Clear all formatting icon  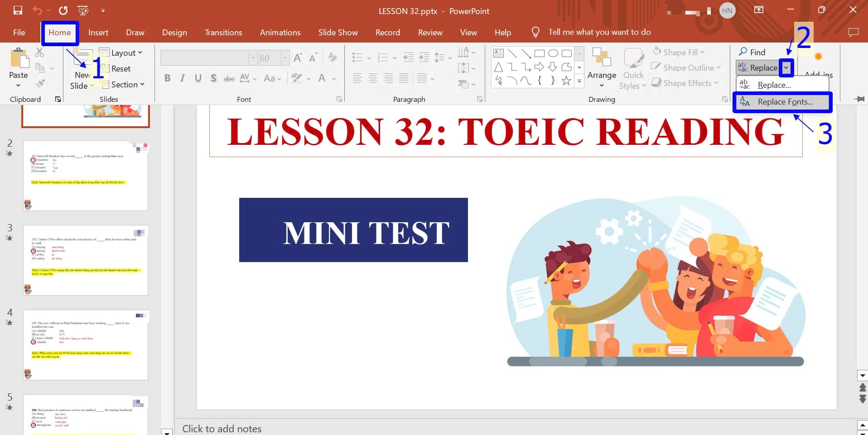(333, 57)
